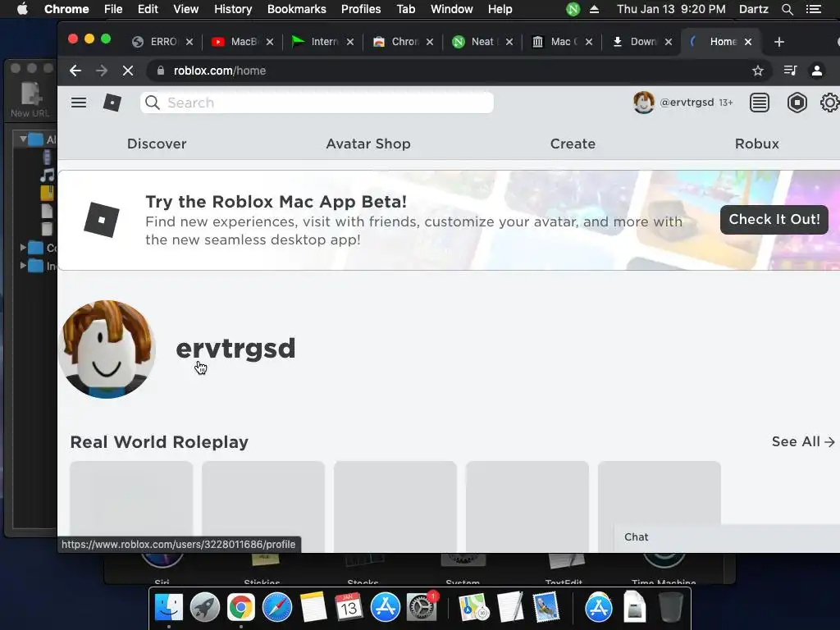The width and height of the screenshot is (840, 630).
Task: Go back with the browser back arrow
Action: coord(75,71)
